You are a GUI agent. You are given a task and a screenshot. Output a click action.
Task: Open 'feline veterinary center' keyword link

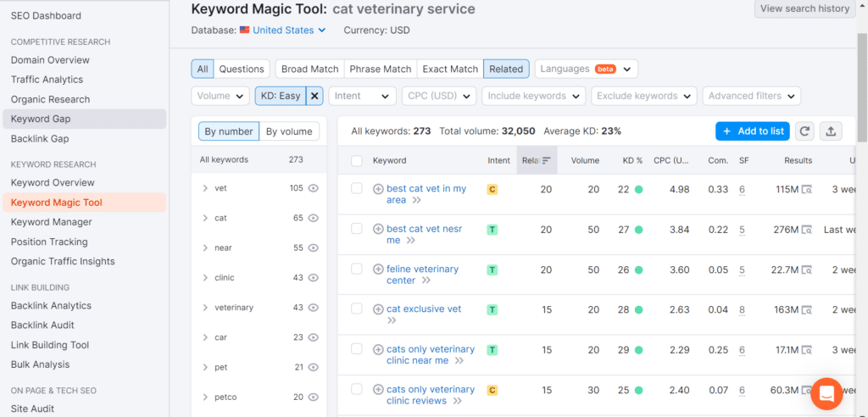(x=422, y=275)
